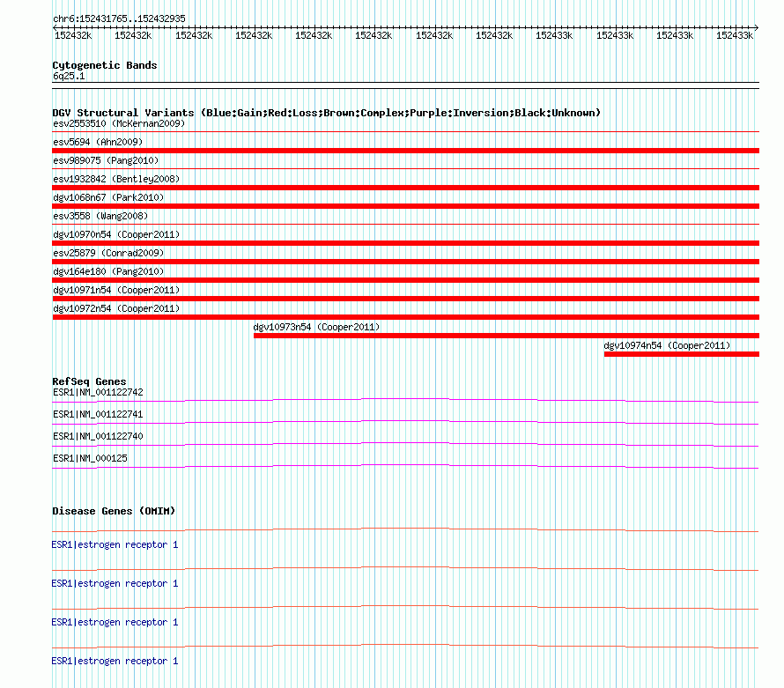The image size is (784, 688).
Task: Open the dgv10974n54 (Cooper2011) label
Action: point(667,345)
